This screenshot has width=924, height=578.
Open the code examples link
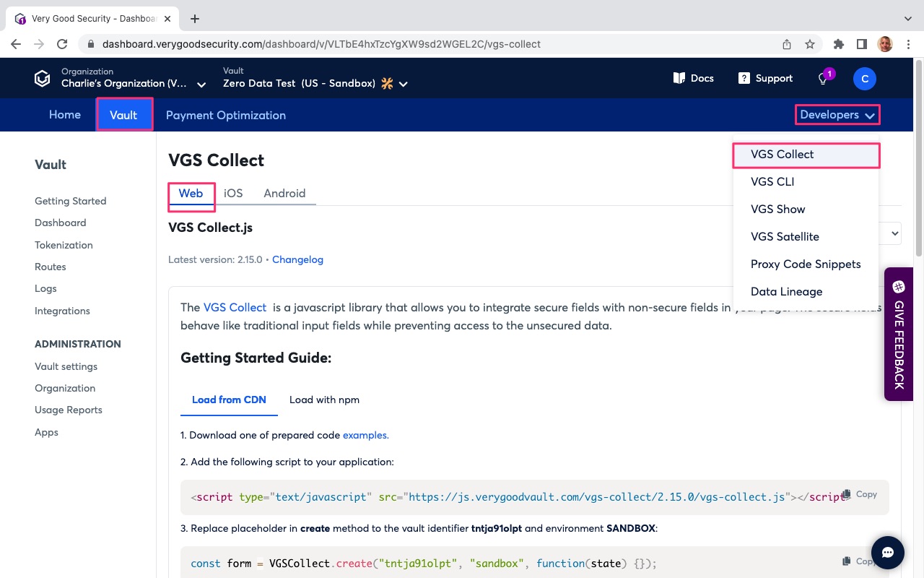365,436
